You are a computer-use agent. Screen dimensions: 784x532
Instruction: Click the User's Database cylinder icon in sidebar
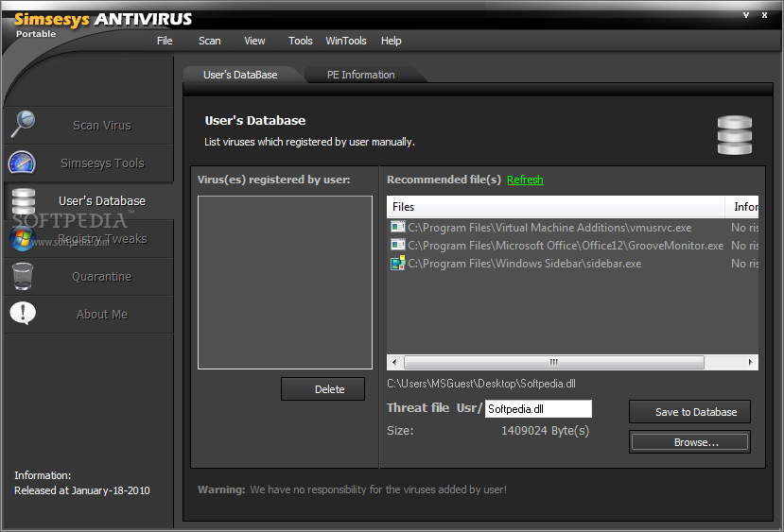tap(23, 201)
